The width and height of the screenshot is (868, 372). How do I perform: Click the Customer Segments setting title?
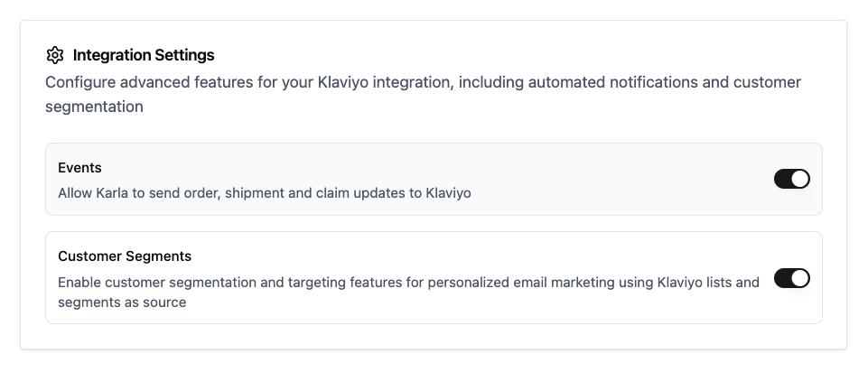(x=125, y=256)
